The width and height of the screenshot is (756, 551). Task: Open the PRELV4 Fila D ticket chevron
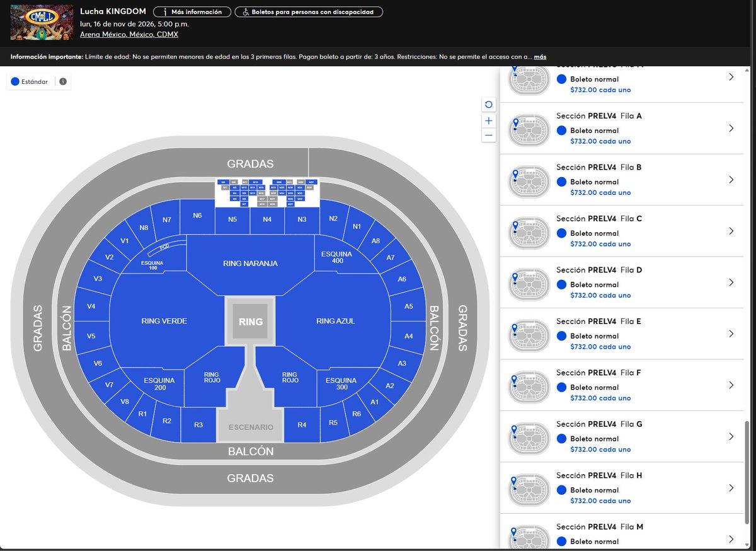coord(731,282)
